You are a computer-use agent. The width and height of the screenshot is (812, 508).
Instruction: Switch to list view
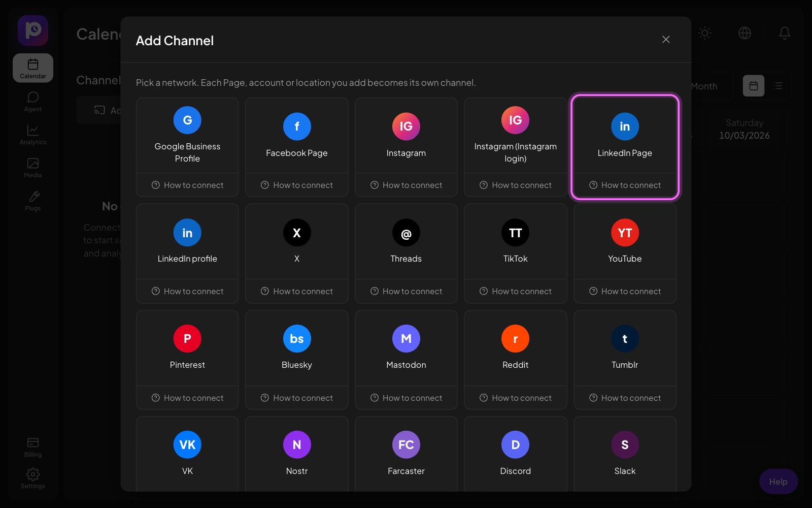[779, 86]
